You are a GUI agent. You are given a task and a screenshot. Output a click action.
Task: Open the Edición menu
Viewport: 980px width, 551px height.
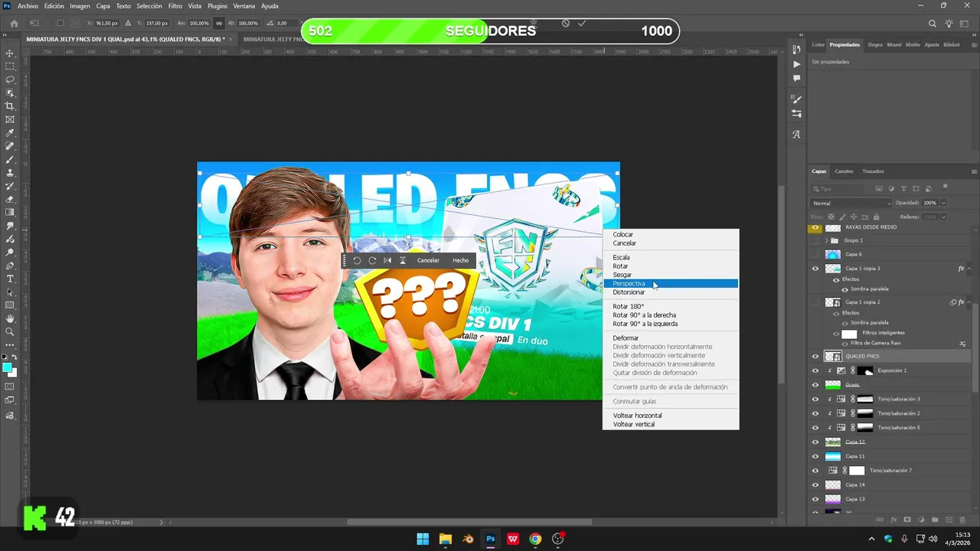pos(54,6)
